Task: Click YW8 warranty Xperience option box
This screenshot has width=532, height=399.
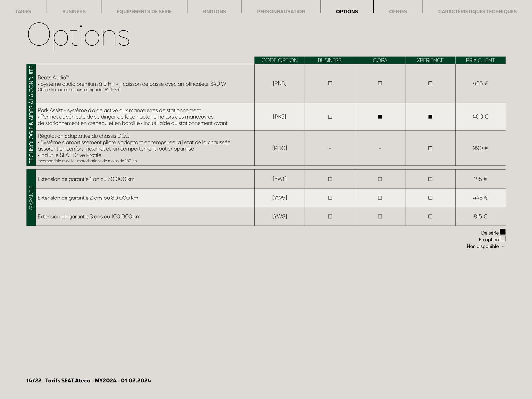Action: point(430,216)
